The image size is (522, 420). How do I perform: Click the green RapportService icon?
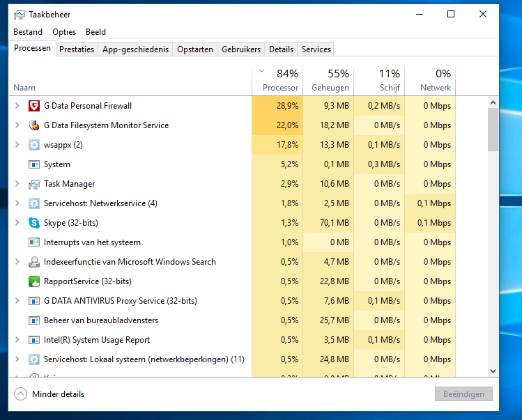[34, 281]
